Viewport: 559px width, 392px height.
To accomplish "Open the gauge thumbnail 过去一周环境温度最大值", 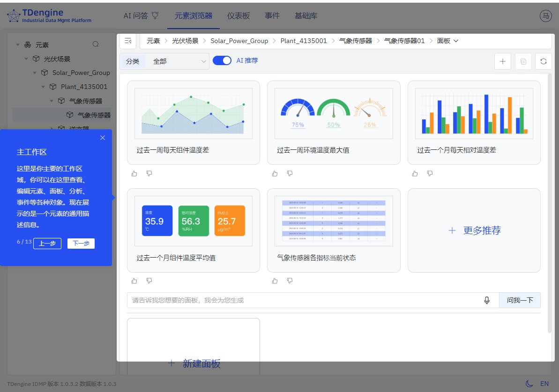I will (334, 113).
